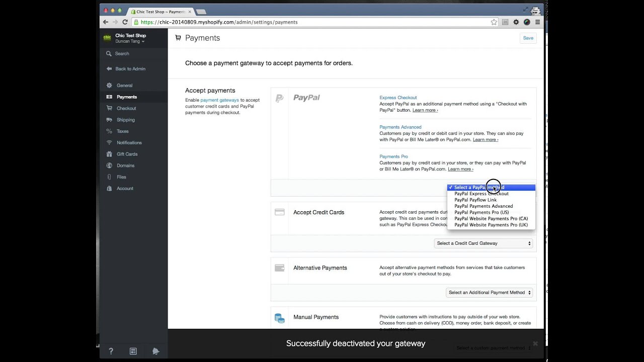Viewport: 644px width, 362px height.
Task: Go to General settings label
Action: pyautogui.click(x=125, y=85)
